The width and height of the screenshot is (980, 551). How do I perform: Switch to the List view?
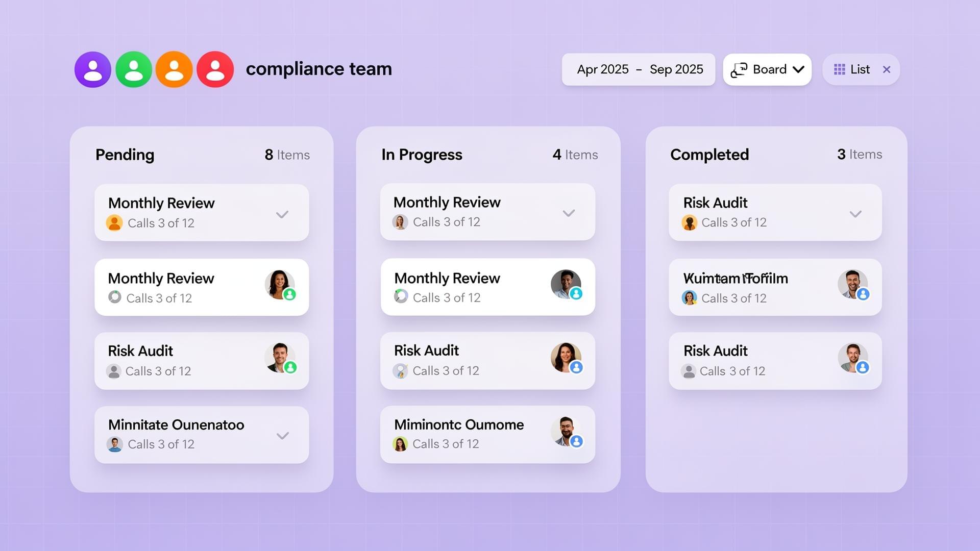(x=860, y=69)
